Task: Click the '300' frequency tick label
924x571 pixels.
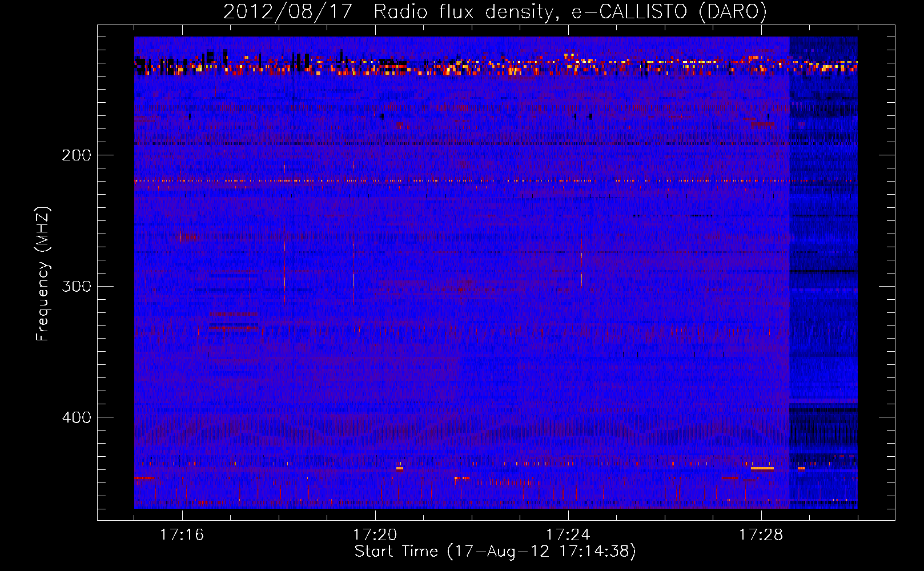Action: click(76, 286)
